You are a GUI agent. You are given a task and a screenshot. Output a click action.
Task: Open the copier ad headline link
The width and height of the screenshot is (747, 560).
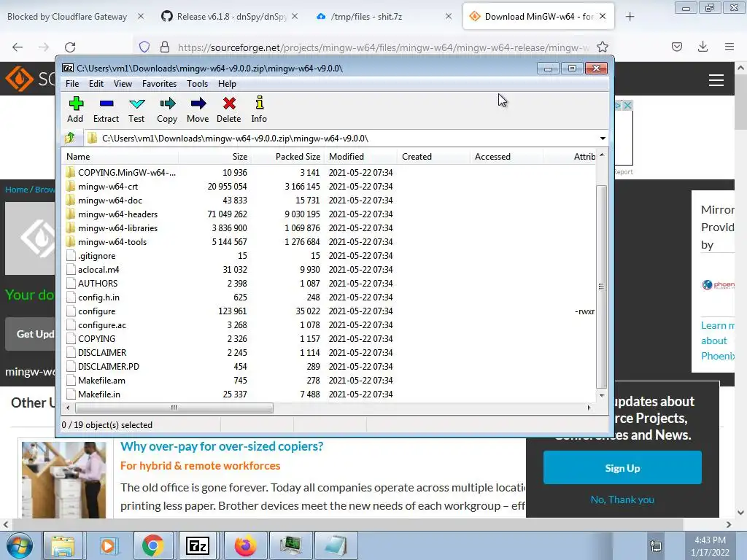(x=222, y=447)
